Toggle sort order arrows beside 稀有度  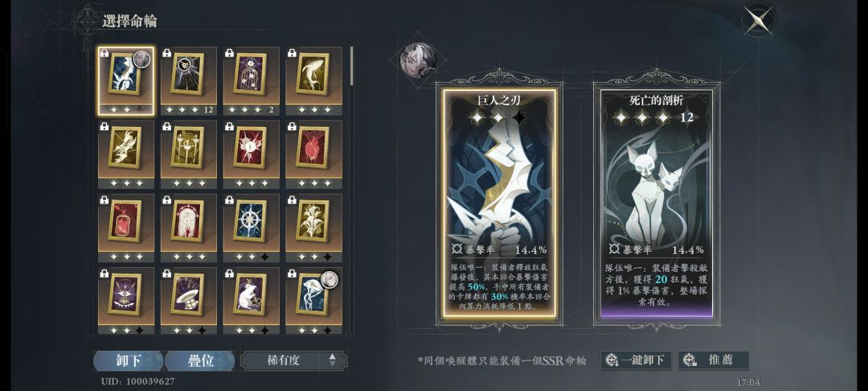332,360
